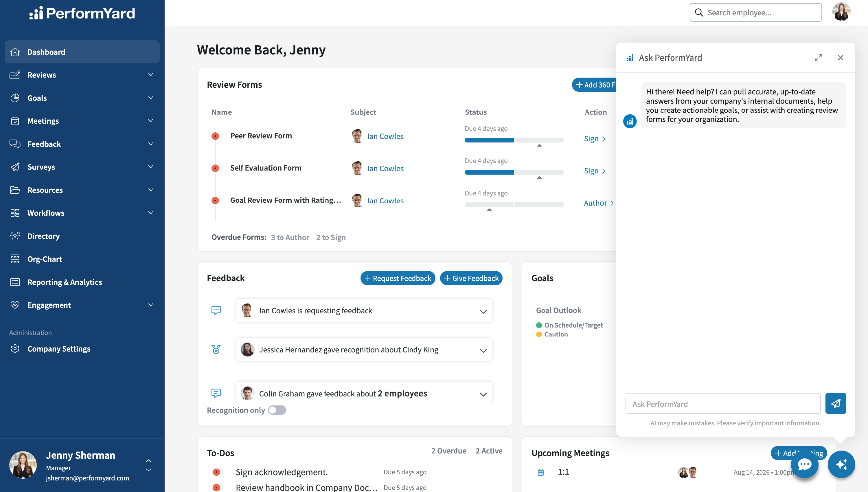The image size is (868, 492).
Task: Click the 2 to Sign overdue forms text
Action: [331, 237]
